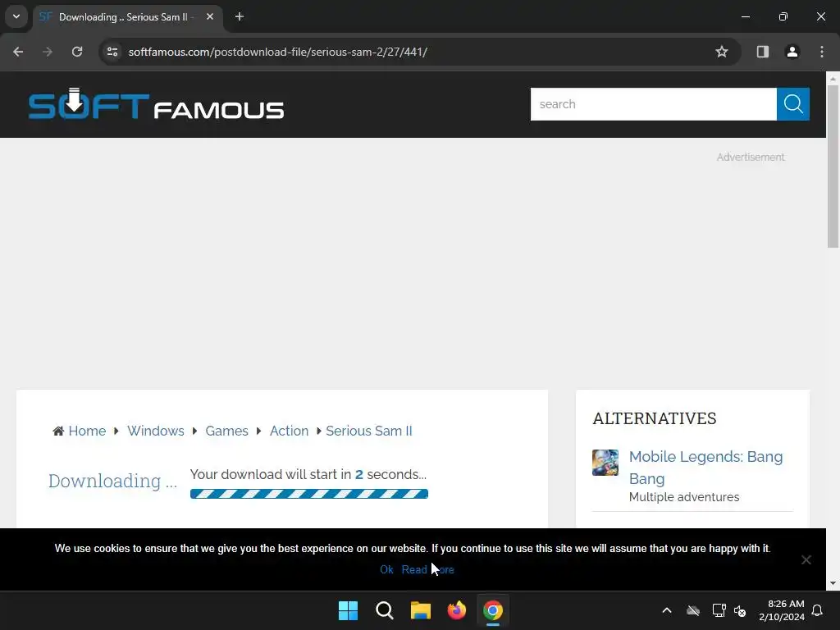
Task: Open File Explorer from taskbar
Action: click(421, 610)
